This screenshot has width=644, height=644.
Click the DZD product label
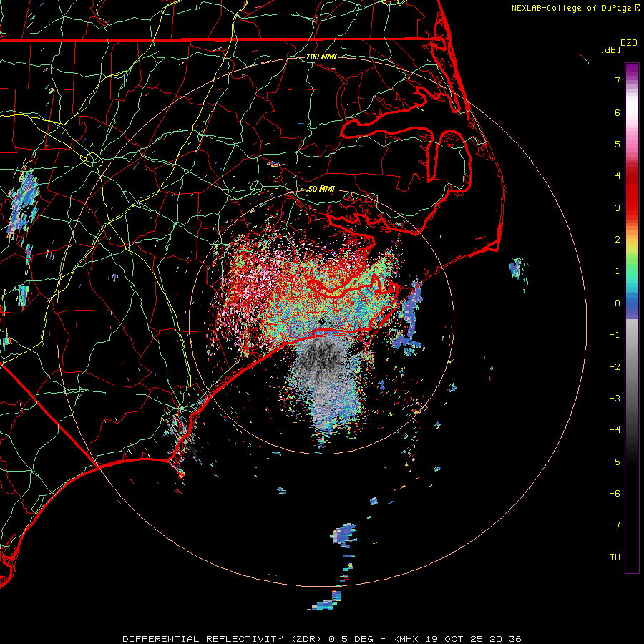tap(629, 43)
